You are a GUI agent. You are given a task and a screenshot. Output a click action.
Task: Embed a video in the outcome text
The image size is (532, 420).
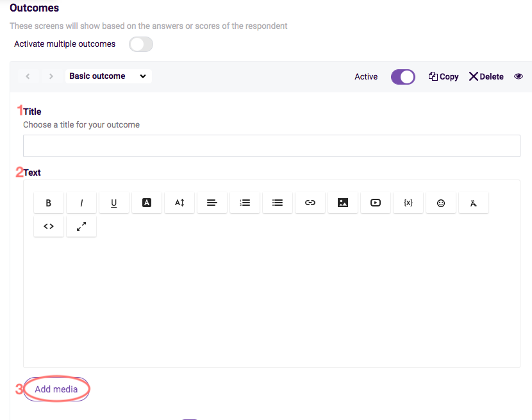coord(376,203)
